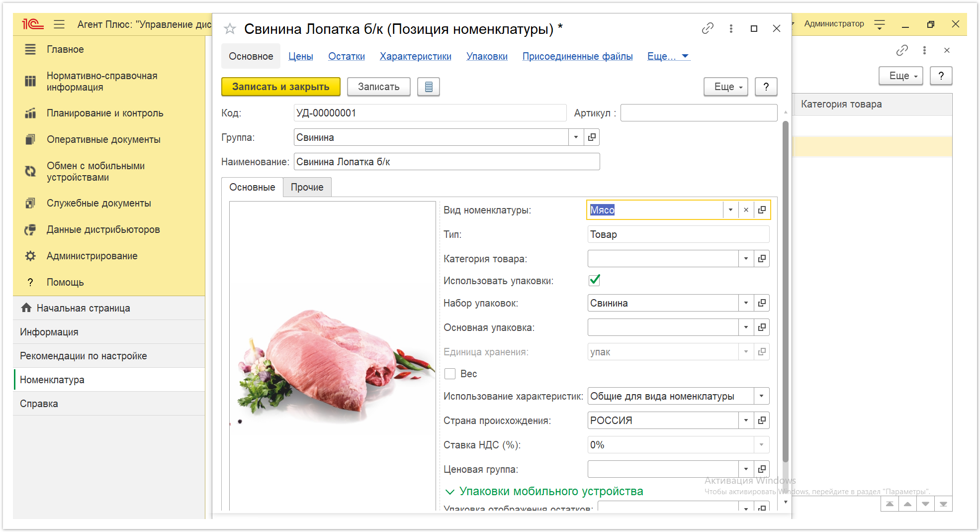Enable the Вес checkbox

(450, 374)
